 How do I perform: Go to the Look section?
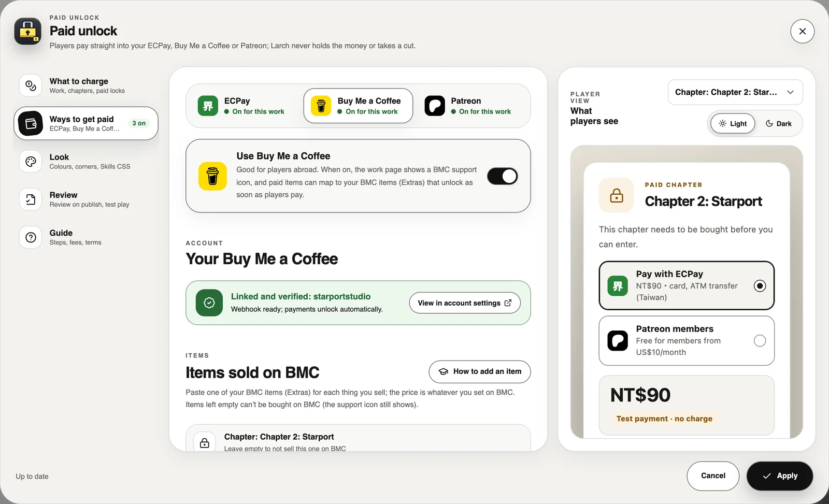86,161
